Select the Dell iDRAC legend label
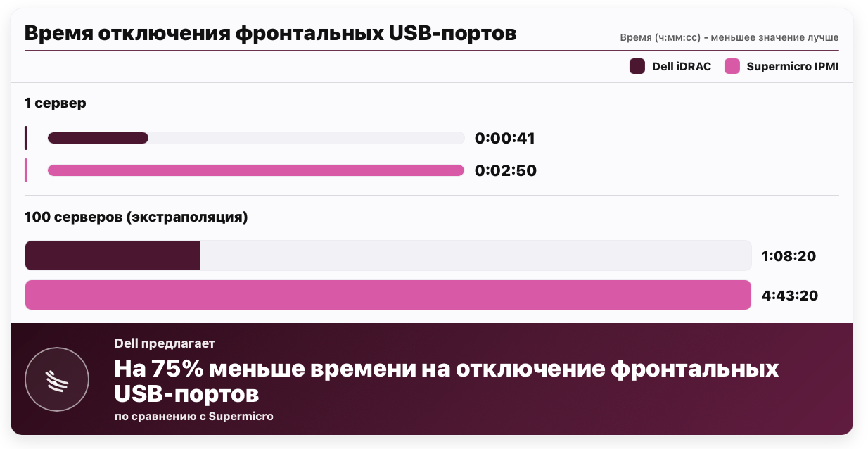Image resolution: width=868 pixels, height=449 pixels. [x=682, y=67]
